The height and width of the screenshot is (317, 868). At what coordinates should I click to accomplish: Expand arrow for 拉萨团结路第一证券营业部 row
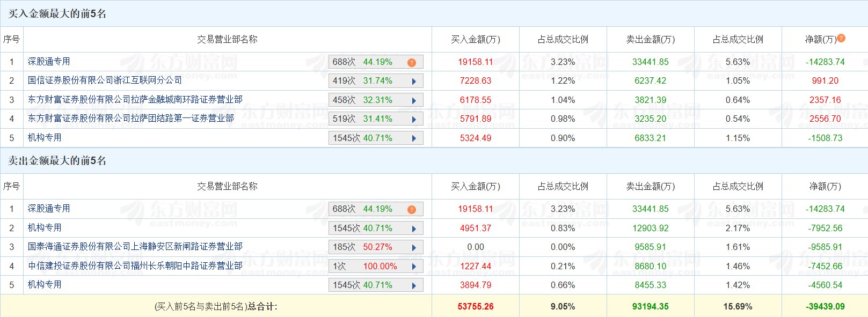[414, 119]
